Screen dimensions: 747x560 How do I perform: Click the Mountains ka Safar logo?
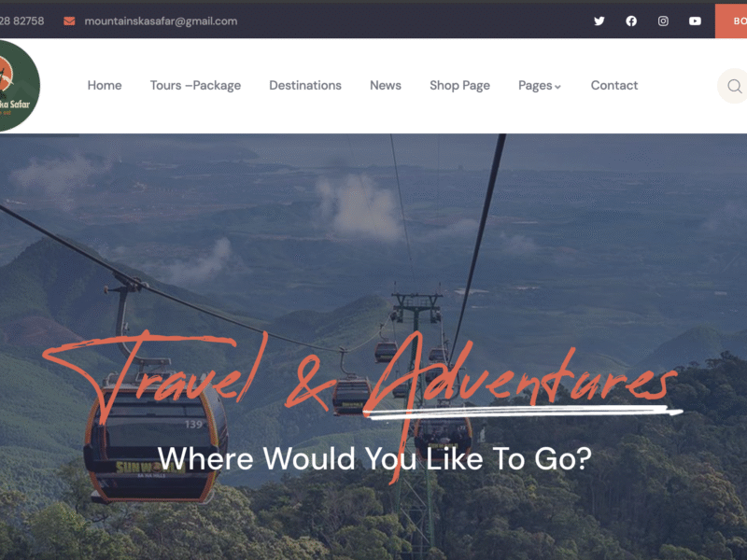click(x=17, y=86)
